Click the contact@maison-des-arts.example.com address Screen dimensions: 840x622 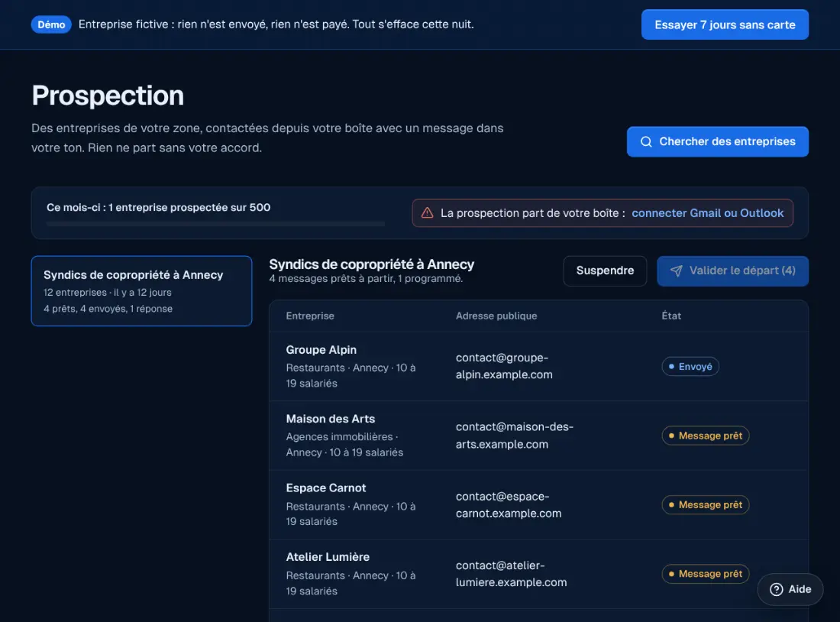pos(514,436)
